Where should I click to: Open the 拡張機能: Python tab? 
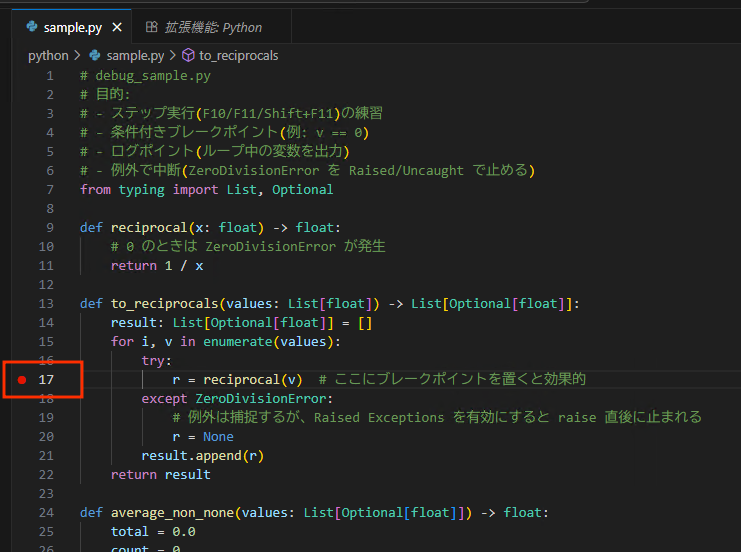[x=211, y=27]
